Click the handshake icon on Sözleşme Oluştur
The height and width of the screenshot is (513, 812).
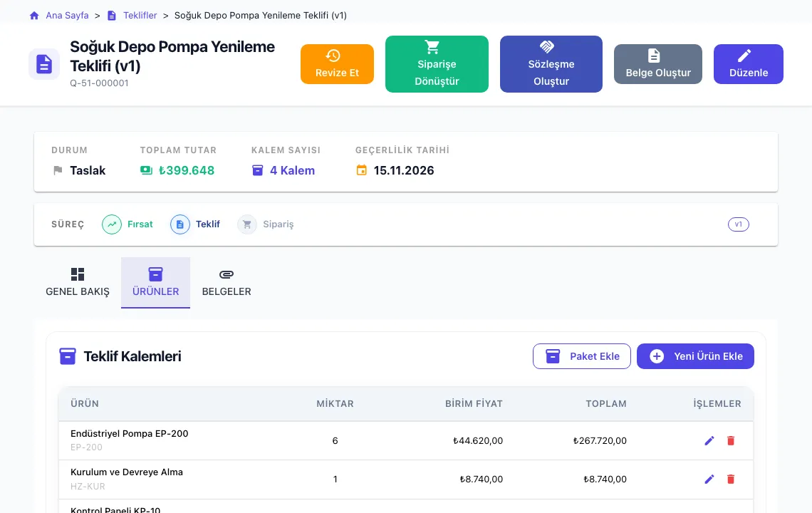click(x=547, y=47)
